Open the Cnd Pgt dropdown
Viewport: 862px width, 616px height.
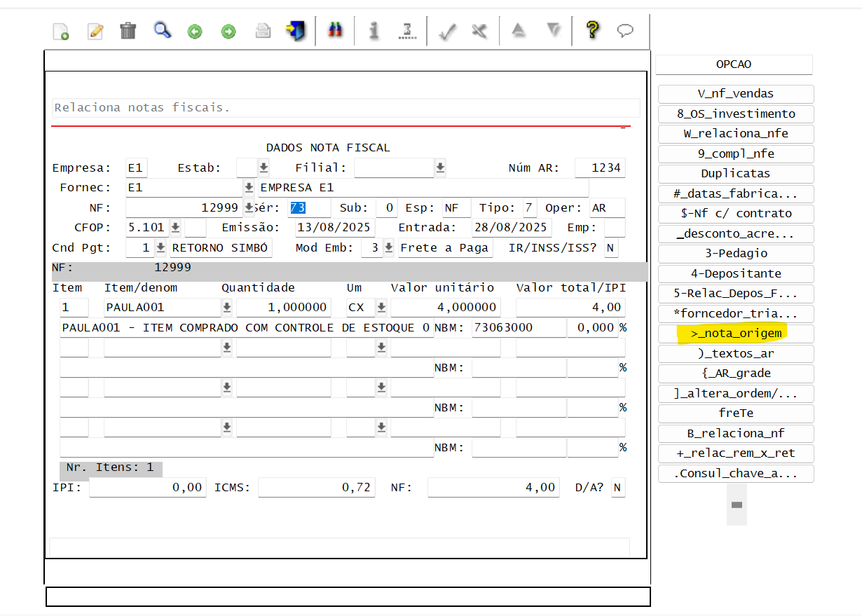pos(159,247)
